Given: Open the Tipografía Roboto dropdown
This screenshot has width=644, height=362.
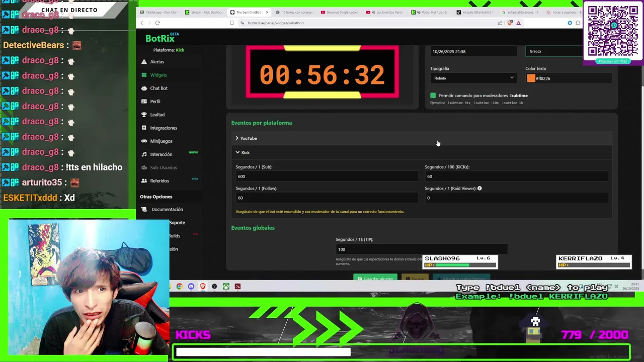Looking at the screenshot, I should pos(473,78).
